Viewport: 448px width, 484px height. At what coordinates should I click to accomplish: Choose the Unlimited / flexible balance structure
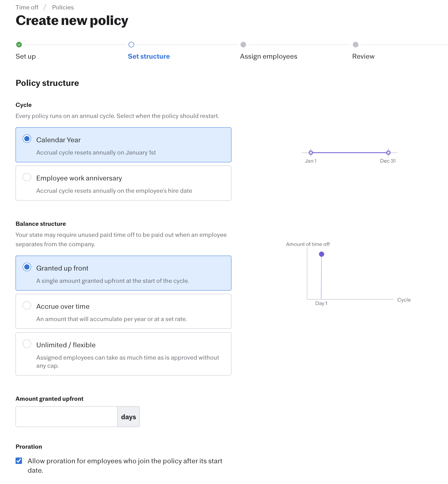(x=27, y=344)
